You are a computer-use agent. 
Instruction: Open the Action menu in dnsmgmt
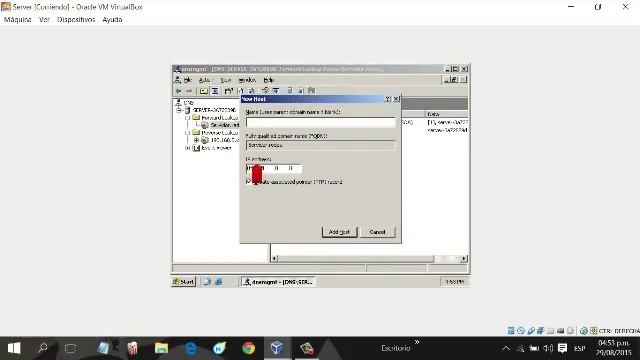click(x=204, y=80)
